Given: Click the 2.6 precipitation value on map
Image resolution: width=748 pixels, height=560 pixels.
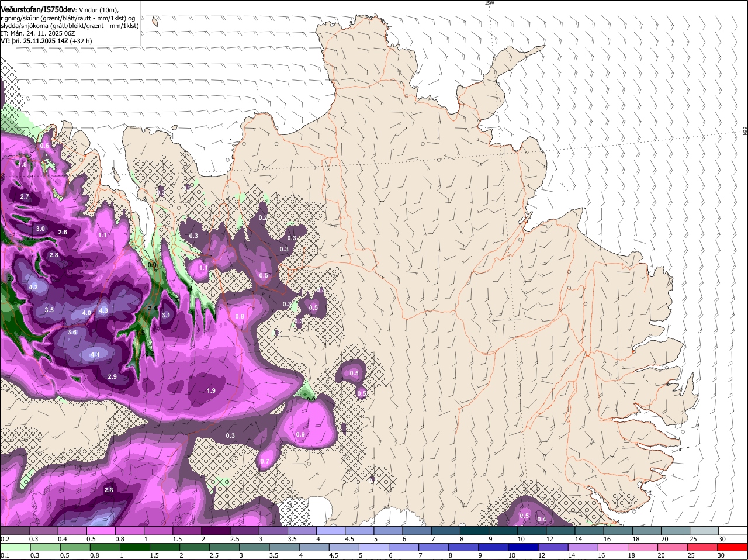Looking at the screenshot, I should tap(63, 232).
